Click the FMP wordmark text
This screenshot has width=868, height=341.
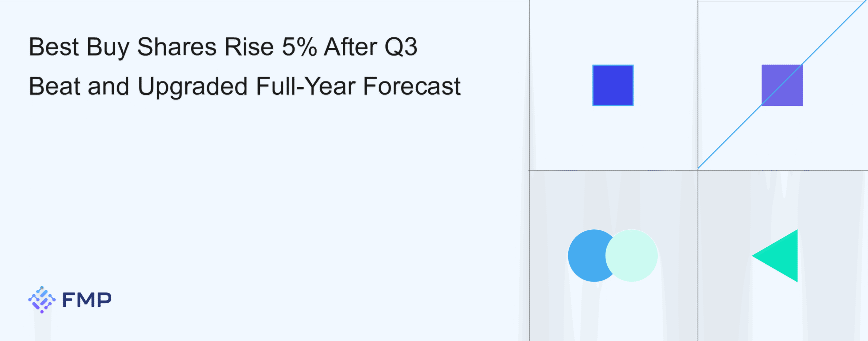pos(87,300)
